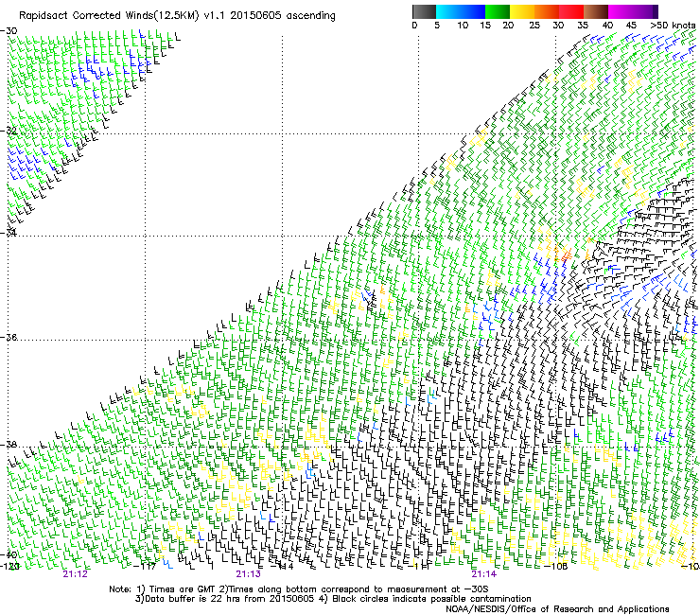Click the 'NOAA/NESDIS/Office of Research and Applications' credit
Screen dimensions: 700x615
point(557,609)
